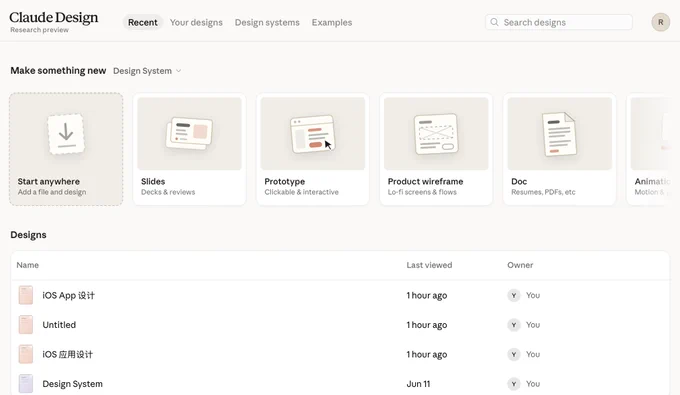Choose the Product wireframe template icon
The height and width of the screenshot is (395, 680).
pyautogui.click(x=436, y=134)
